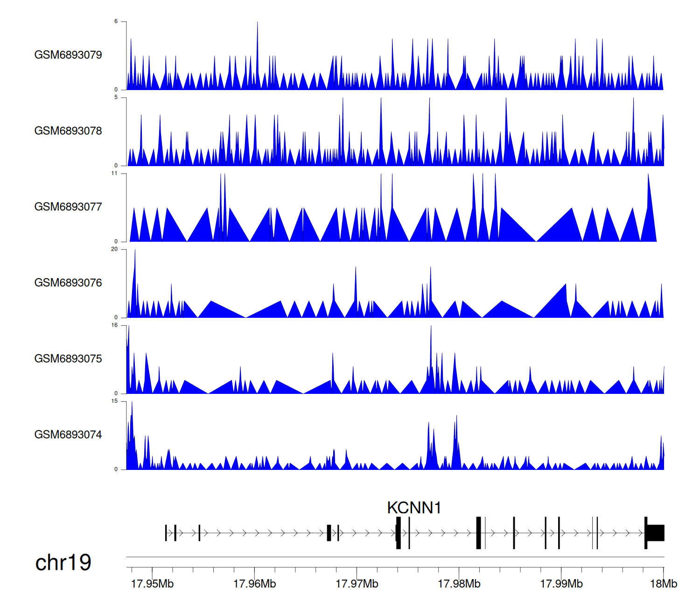Click the large final exon block of KCNN1
This screenshot has width=700, height=616.
(x=656, y=533)
